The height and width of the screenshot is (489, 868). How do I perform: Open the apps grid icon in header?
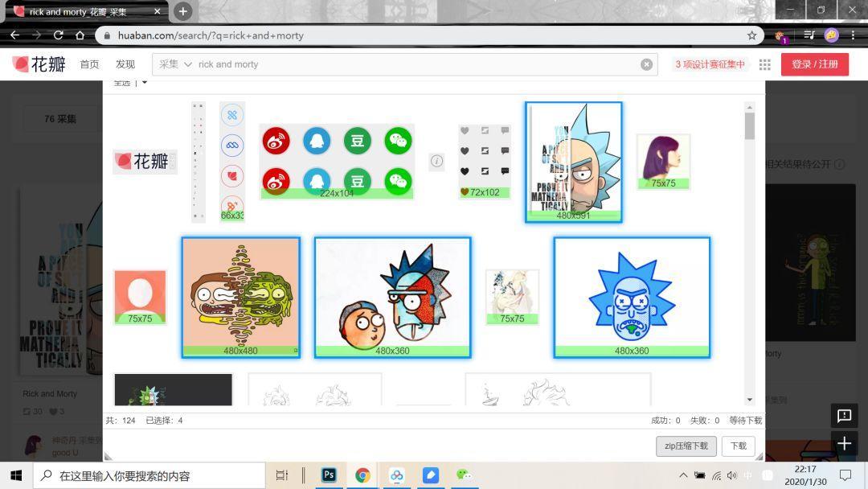pos(764,64)
